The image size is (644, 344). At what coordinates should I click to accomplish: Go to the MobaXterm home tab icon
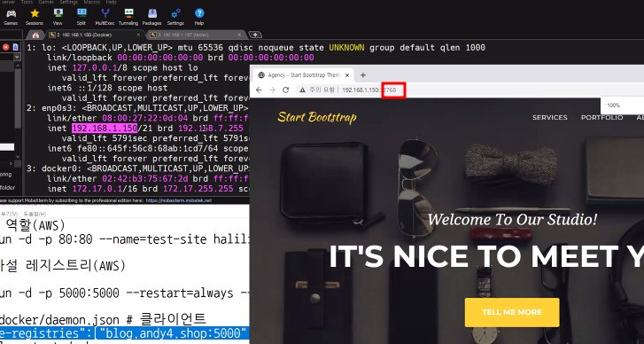pyautogui.click(x=35, y=35)
